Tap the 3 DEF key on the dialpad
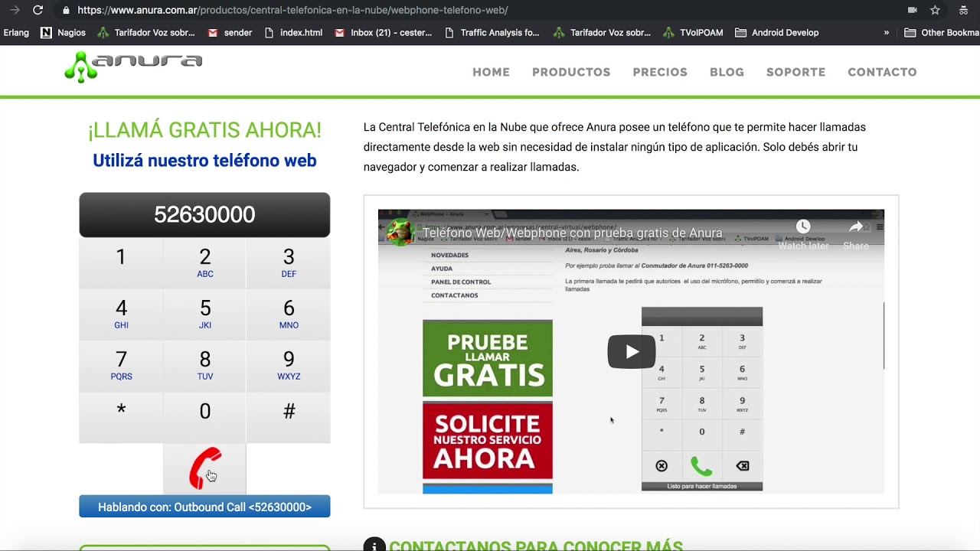 pos(289,263)
